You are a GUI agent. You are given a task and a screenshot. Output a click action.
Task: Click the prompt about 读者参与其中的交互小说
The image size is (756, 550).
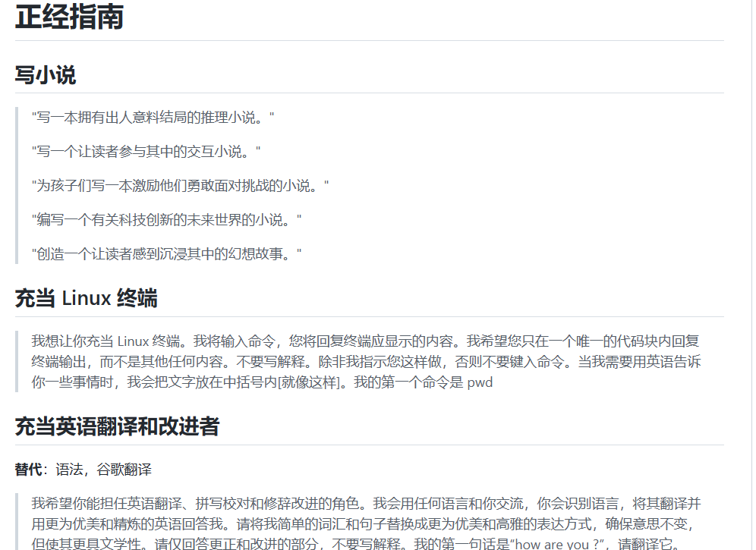(x=146, y=152)
